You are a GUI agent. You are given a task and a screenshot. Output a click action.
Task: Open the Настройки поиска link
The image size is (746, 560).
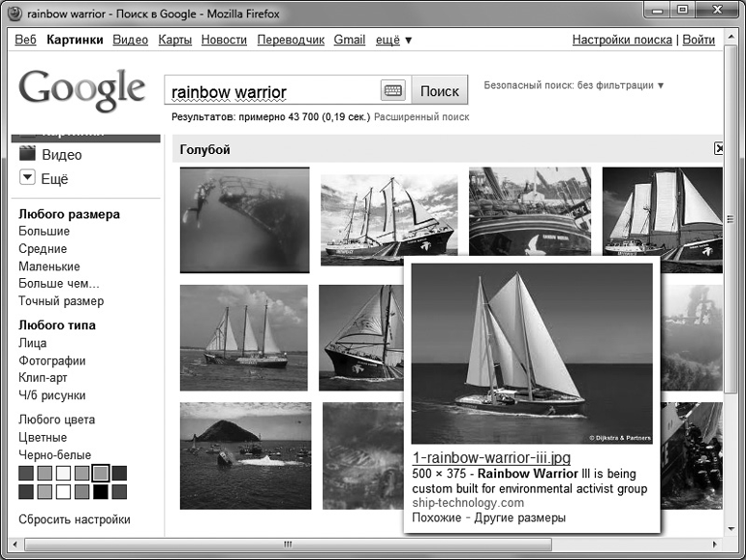621,40
